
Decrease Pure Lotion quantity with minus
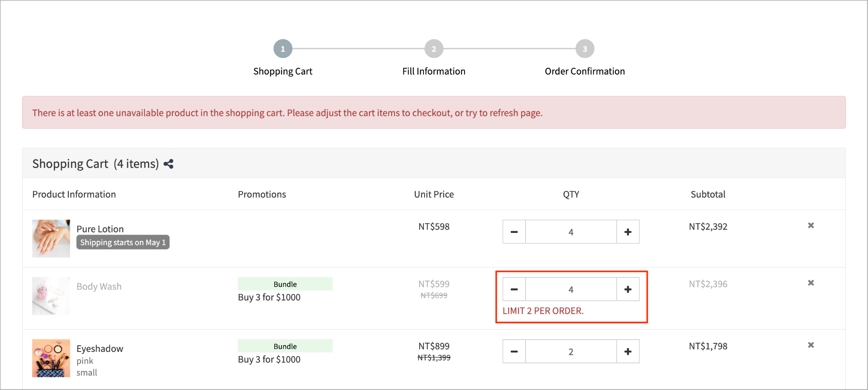(514, 232)
